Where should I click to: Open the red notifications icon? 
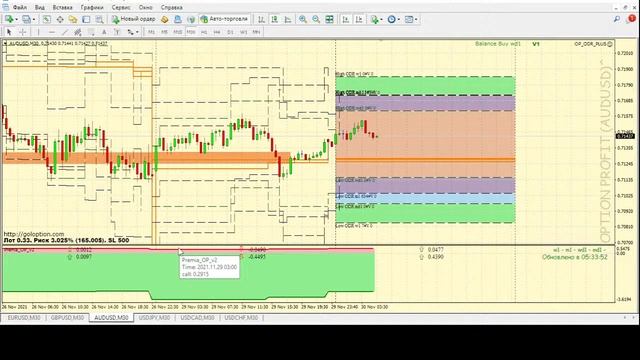point(632,18)
